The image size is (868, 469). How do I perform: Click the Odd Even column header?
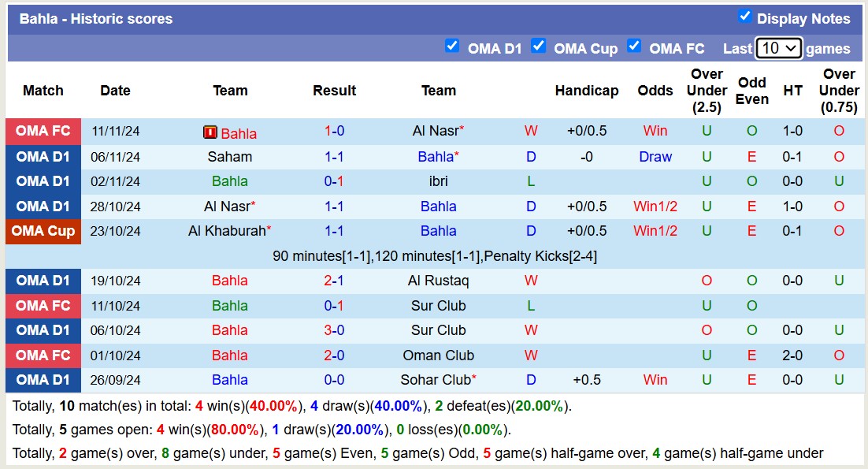[752, 91]
